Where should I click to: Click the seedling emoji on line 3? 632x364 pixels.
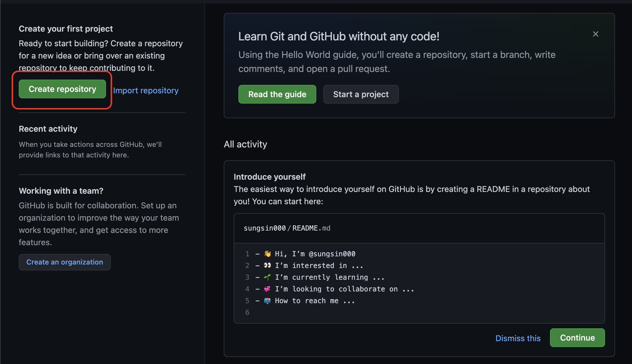coord(267,277)
